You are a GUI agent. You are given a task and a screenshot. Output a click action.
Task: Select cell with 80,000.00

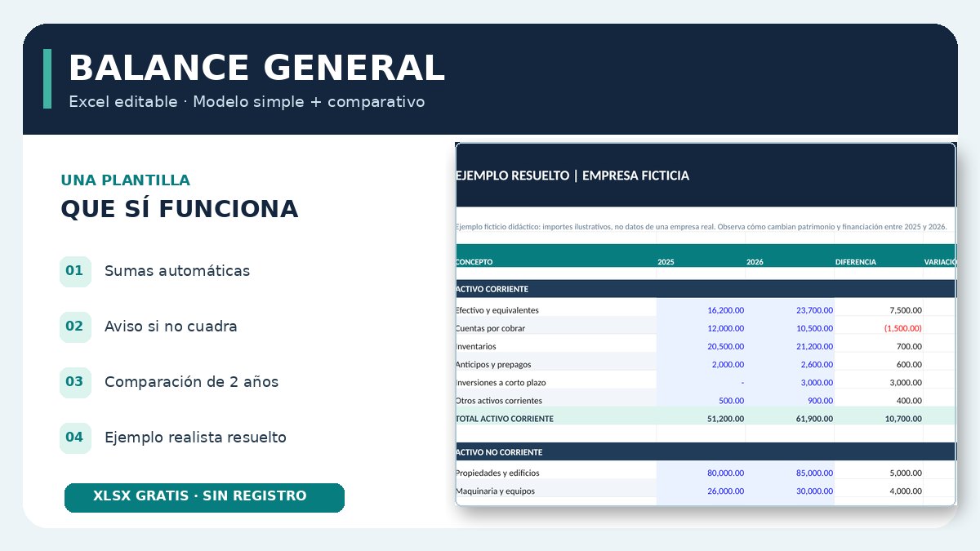click(701, 473)
